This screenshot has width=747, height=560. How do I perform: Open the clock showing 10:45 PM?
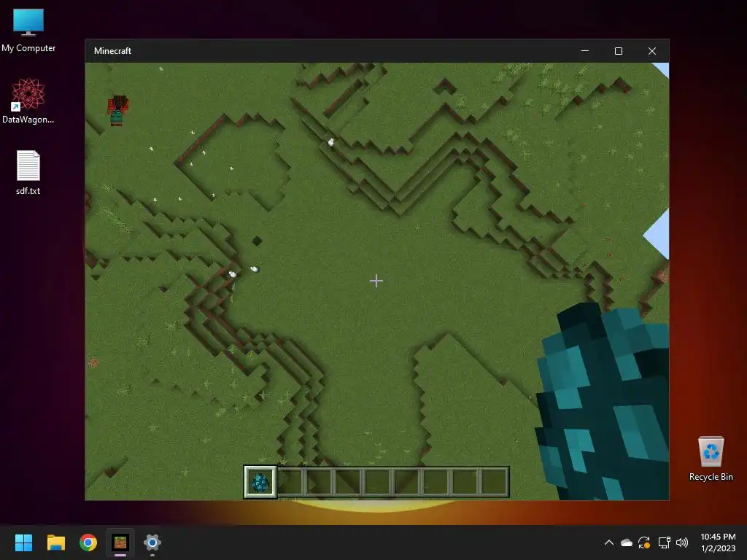click(x=718, y=542)
